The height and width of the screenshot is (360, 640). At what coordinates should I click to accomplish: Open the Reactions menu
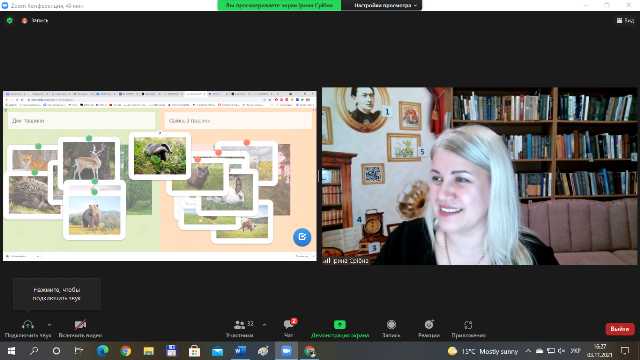[429, 329]
